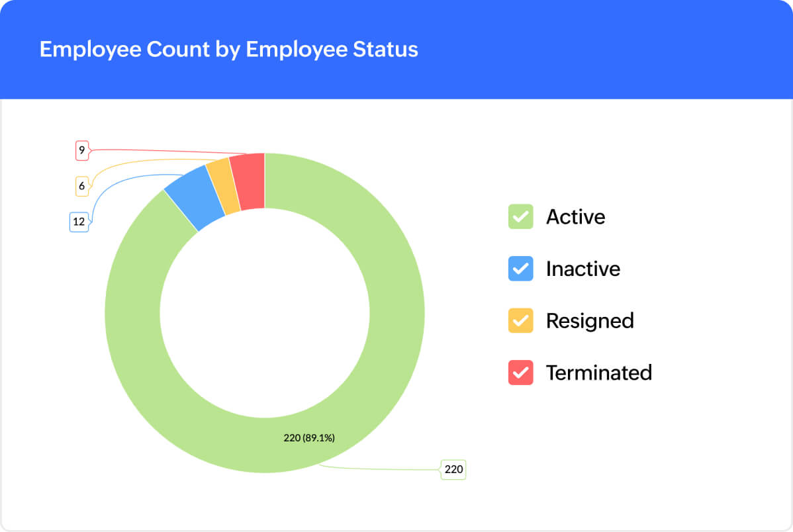Click the blue checkmark icon beside Inactive

pos(520,269)
